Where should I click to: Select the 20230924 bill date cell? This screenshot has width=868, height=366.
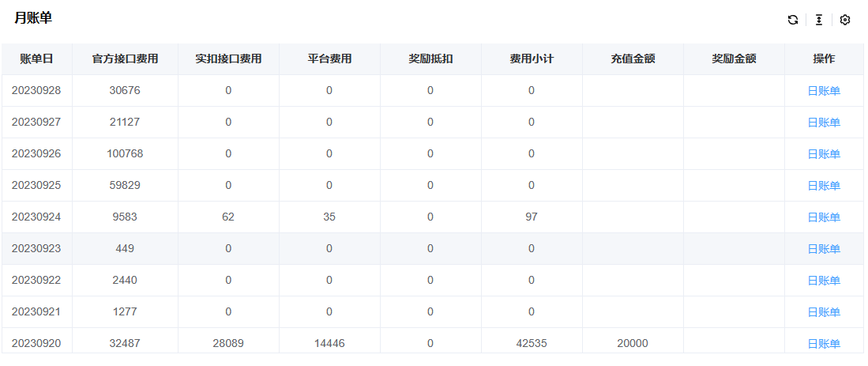coord(36,217)
